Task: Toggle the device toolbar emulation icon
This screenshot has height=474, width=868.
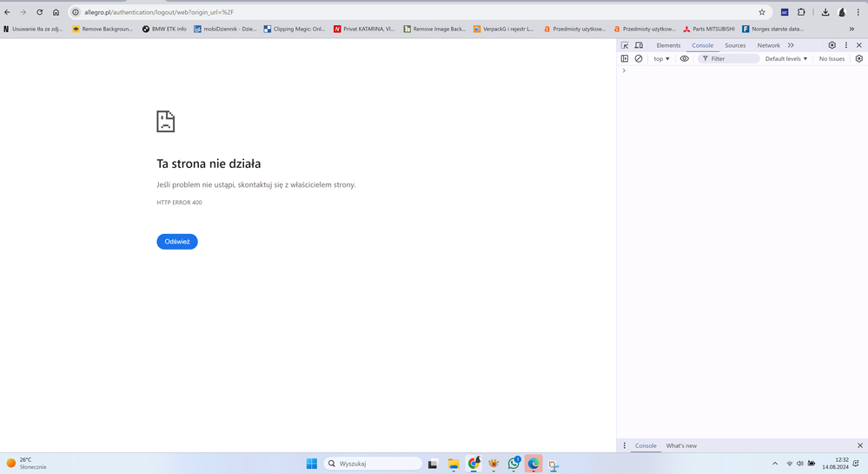Action: coord(639,45)
